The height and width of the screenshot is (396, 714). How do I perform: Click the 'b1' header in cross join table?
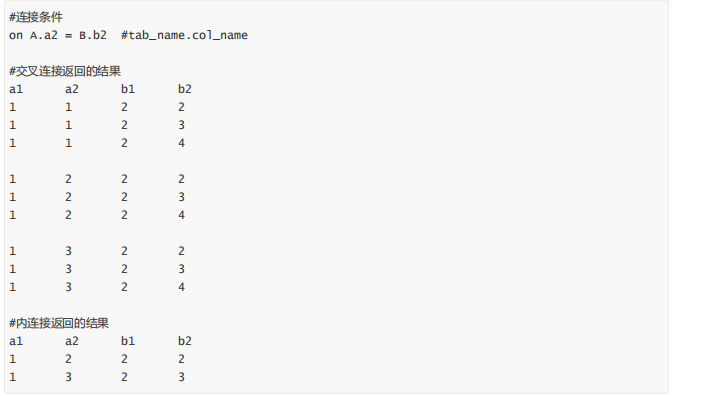(x=128, y=89)
